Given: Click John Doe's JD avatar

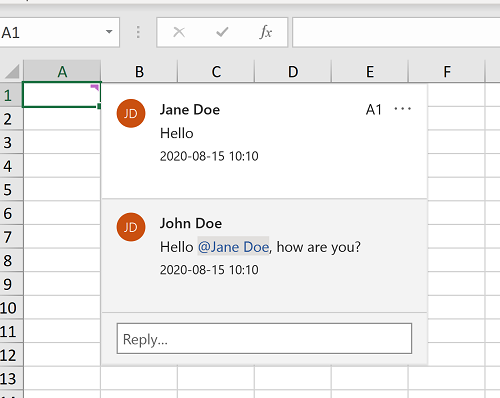Looking at the screenshot, I should (131, 227).
